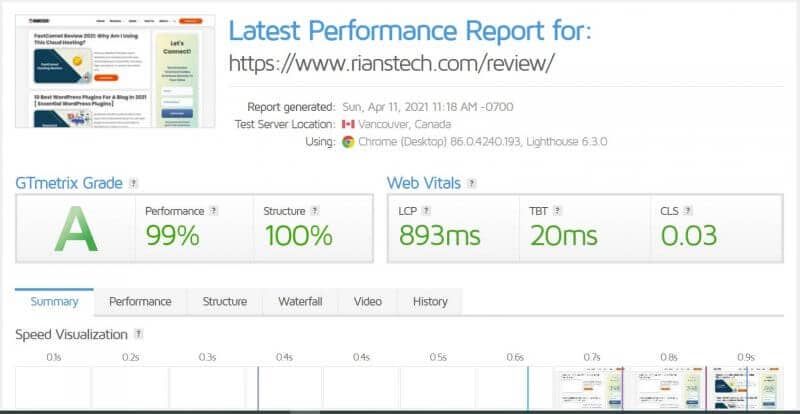The image size is (800, 414).
Task: Switch to the Performance tab
Action: point(140,302)
